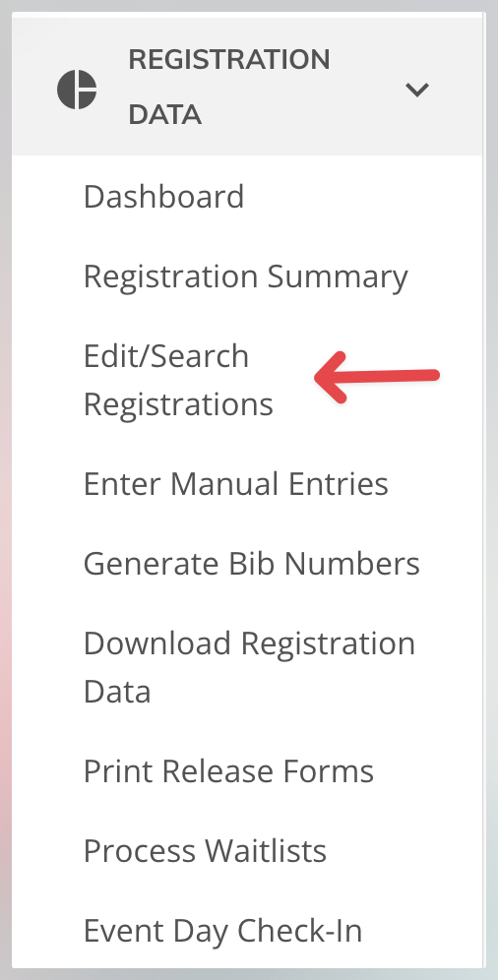Click the REGISTRATION DATA header label

[229, 87]
